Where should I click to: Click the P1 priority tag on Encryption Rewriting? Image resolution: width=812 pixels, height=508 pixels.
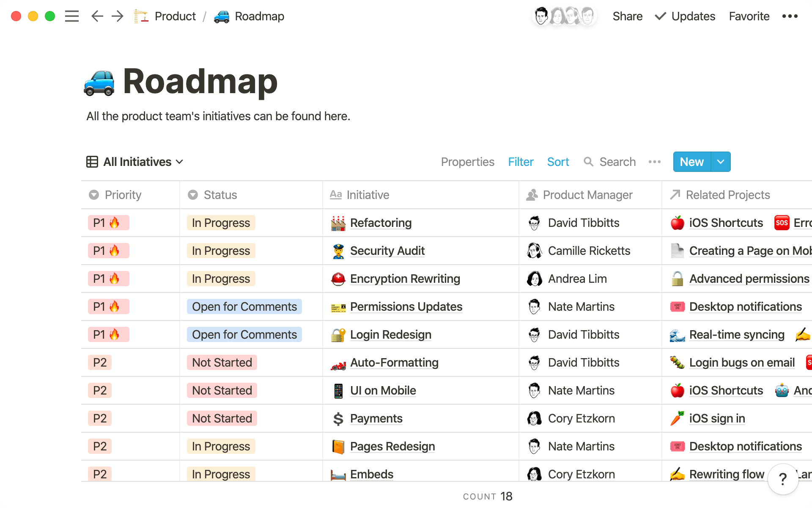(x=108, y=279)
